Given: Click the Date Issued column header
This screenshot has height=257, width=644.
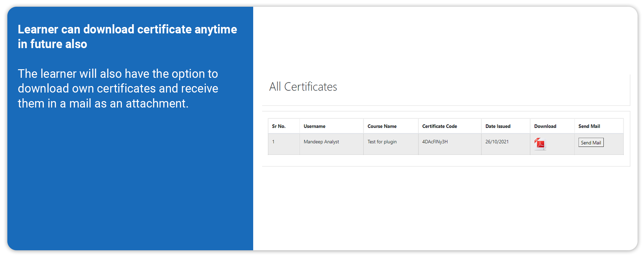Looking at the screenshot, I should (498, 126).
